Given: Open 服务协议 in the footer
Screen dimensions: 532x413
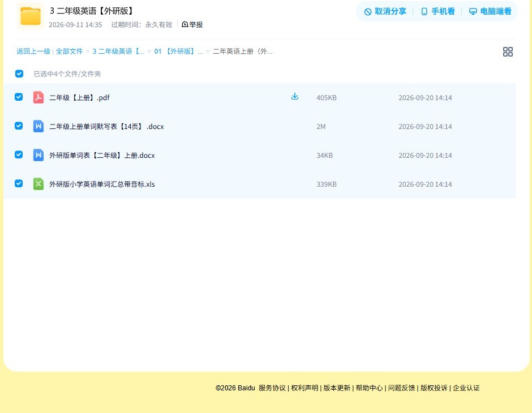Looking at the screenshot, I should coord(272,388).
